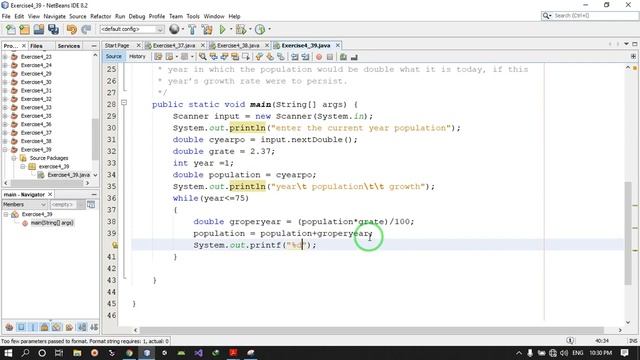Click the editor vertical scrollbar thumb
This screenshot has height=360, width=640.
point(628,233)
